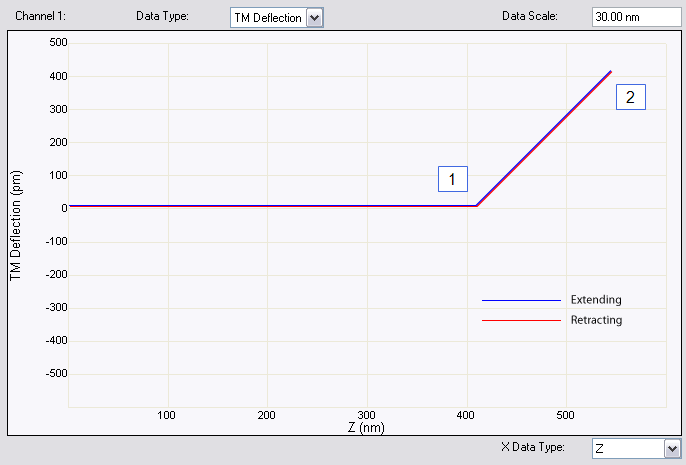Click the X Data Type field showing Z

click(625, 449)
